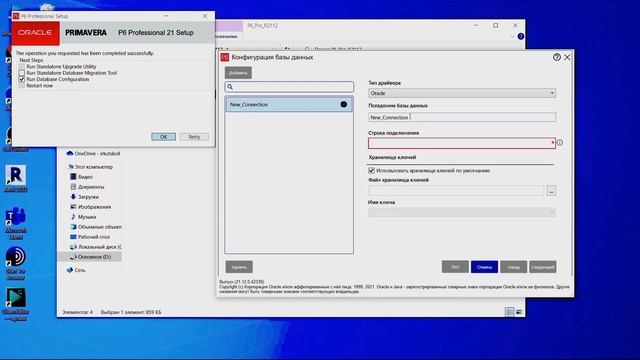Open the Музыка folder in the Explorer sidebar
This screenshot has height=360, width=640.
(83, 217)
